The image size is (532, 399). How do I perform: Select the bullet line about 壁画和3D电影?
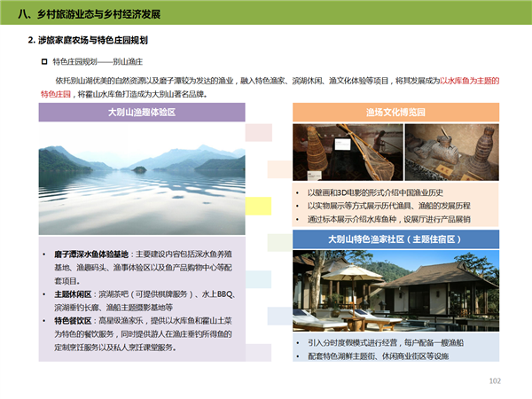(x=381, y=192)
